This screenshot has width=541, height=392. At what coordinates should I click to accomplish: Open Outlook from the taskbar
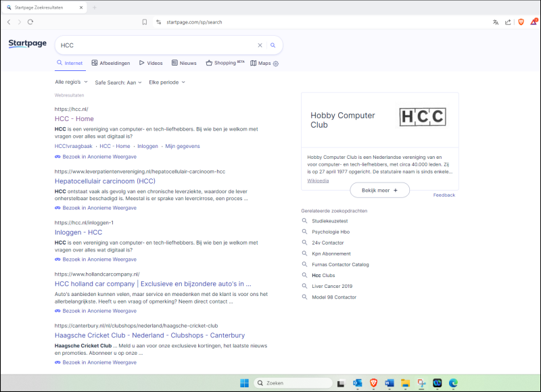[358, 383]
